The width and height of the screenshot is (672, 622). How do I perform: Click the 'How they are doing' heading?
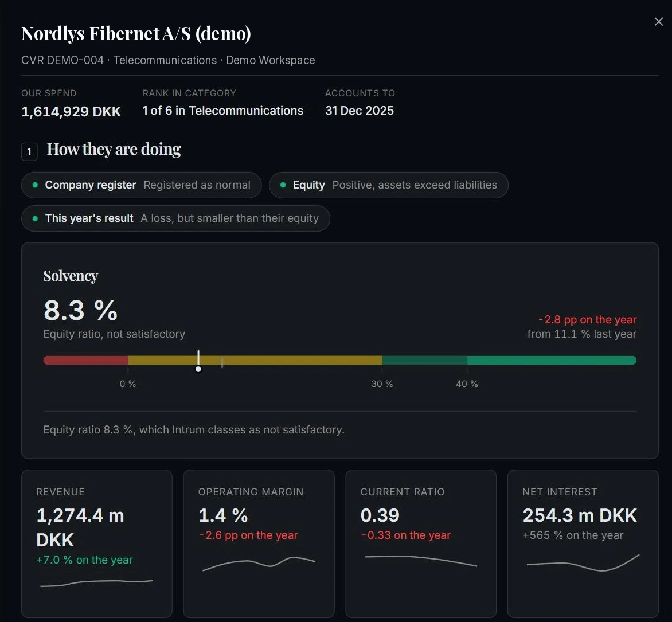coord(114,149)
